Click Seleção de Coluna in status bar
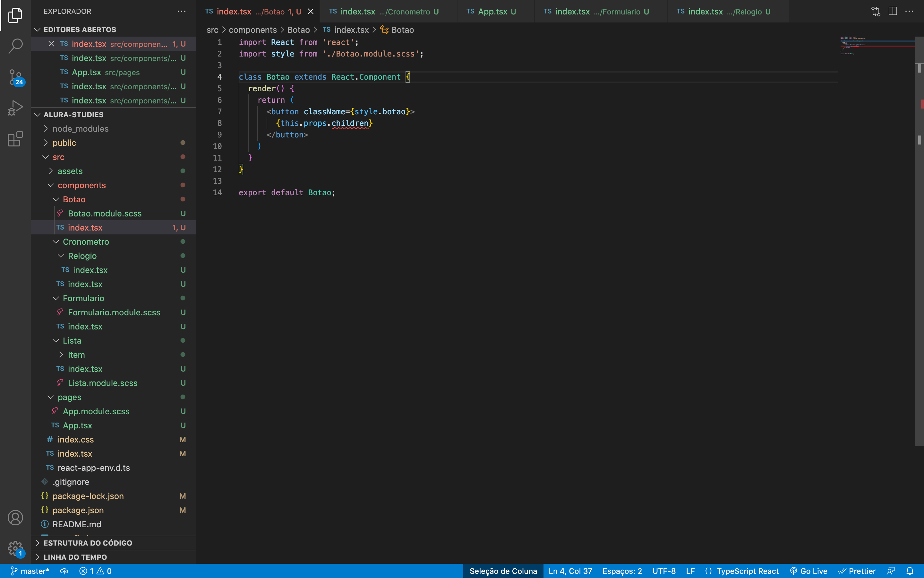 (x=503, y=571)
